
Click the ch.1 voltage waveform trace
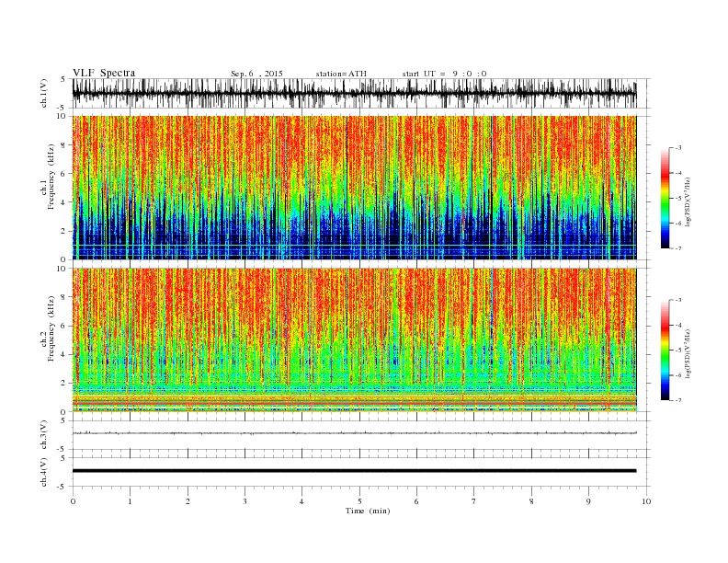click(354, 93)
